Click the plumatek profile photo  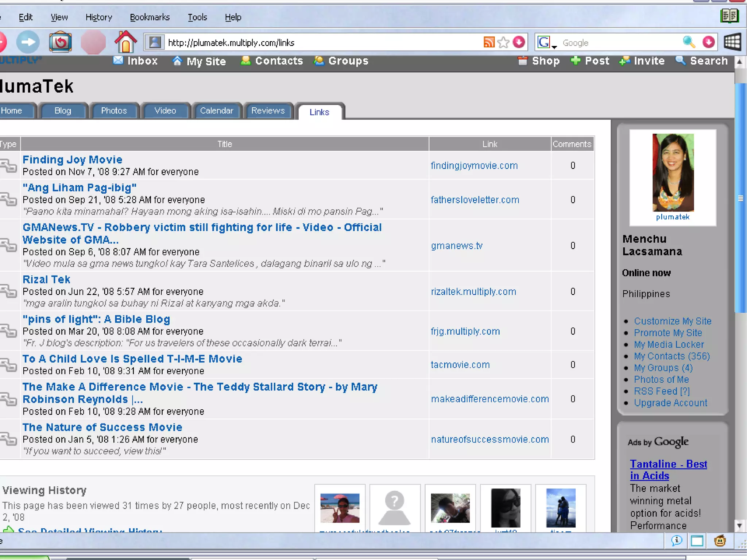coord(673,172)
